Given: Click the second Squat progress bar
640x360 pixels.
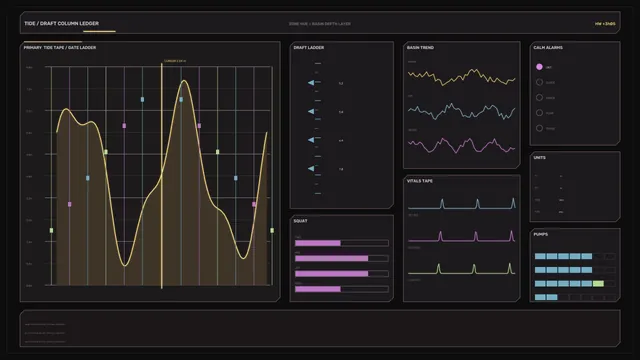Looking at the screenshot, I should 342,258.
